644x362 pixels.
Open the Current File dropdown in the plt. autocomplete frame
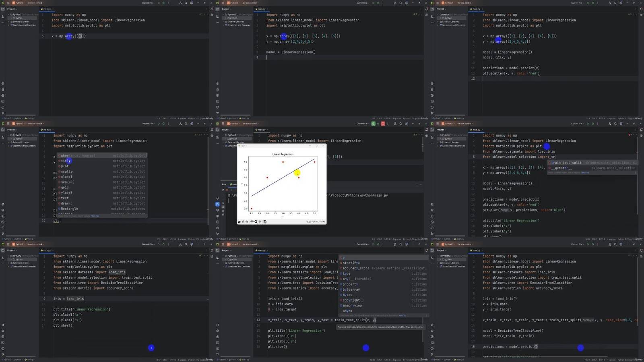pos(148,124)
